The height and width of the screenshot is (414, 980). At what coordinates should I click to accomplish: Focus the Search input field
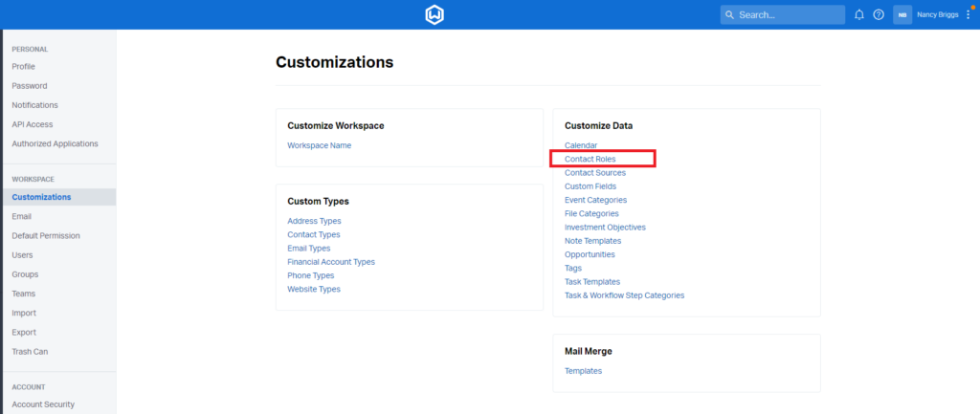point(783,15)
